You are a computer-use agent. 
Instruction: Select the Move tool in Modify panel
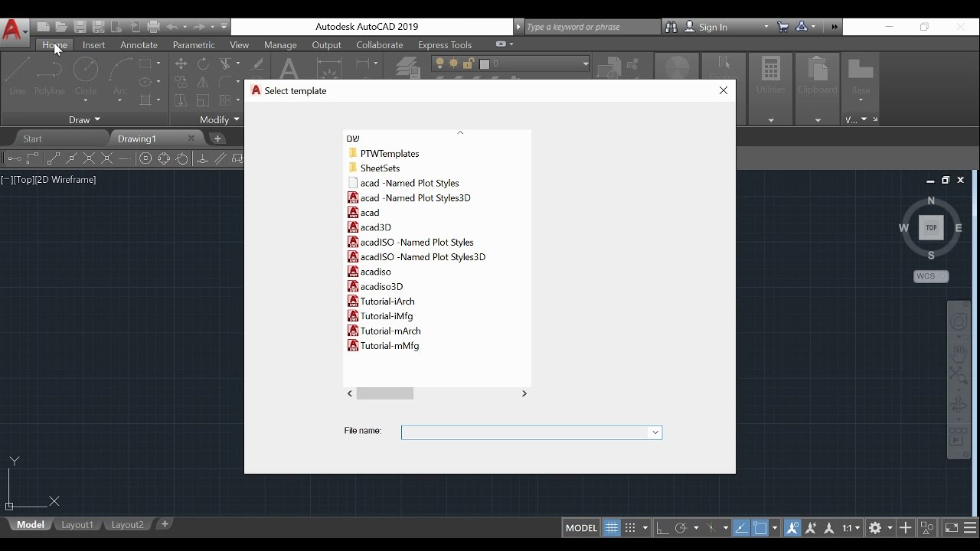(181, 64)
